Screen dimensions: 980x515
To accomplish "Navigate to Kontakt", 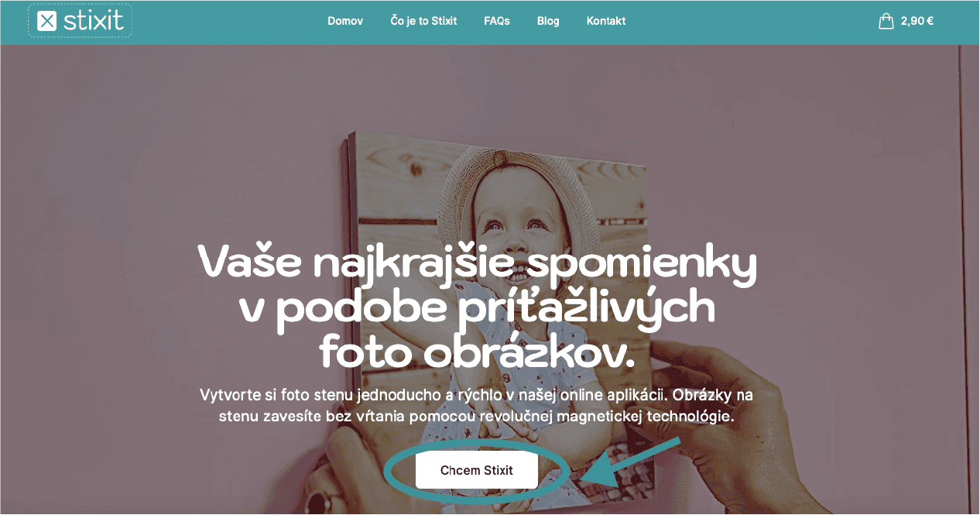I will click(x=606, y=22).
